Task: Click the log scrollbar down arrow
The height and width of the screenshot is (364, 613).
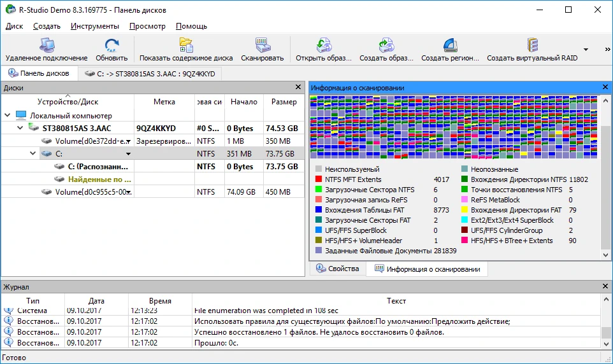Action: click(x=606, y=344)
